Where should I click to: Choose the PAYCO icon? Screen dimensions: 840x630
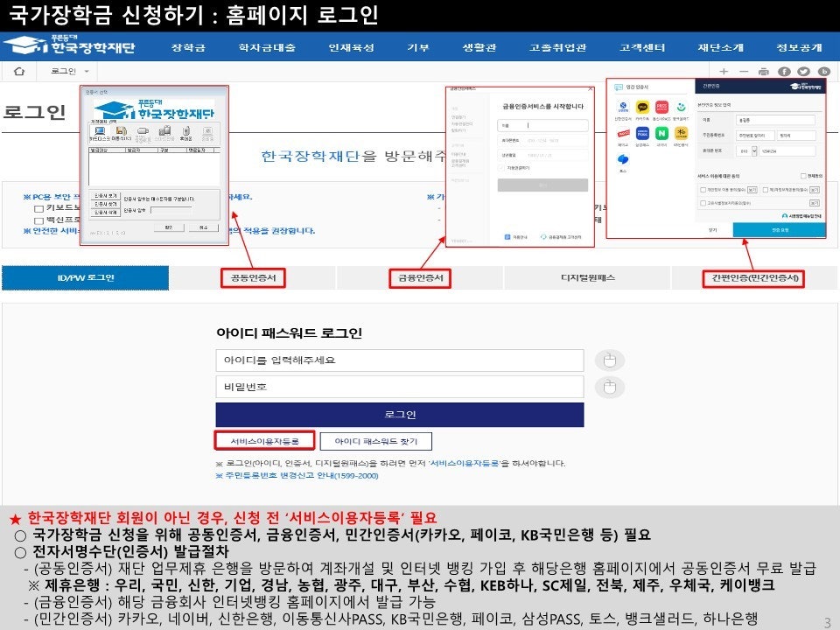622,135
